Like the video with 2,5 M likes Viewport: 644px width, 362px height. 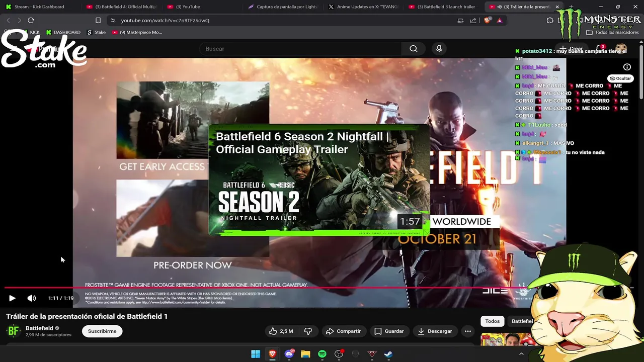pos(281,331)
